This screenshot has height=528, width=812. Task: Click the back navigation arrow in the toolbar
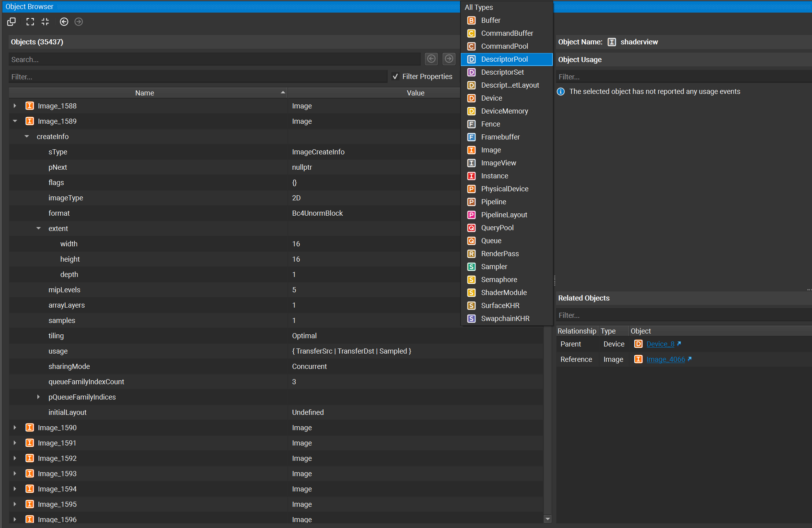[x=64, y=22]
